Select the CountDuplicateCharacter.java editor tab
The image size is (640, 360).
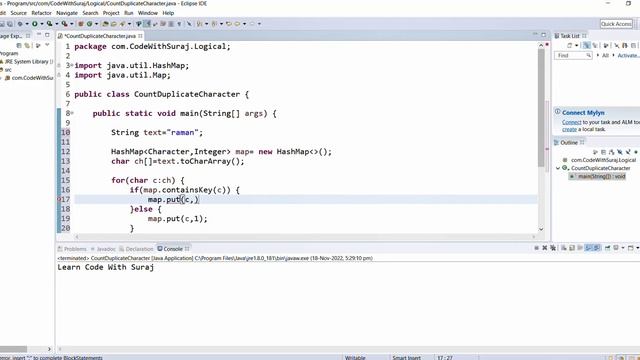click(x=100, y=36)
